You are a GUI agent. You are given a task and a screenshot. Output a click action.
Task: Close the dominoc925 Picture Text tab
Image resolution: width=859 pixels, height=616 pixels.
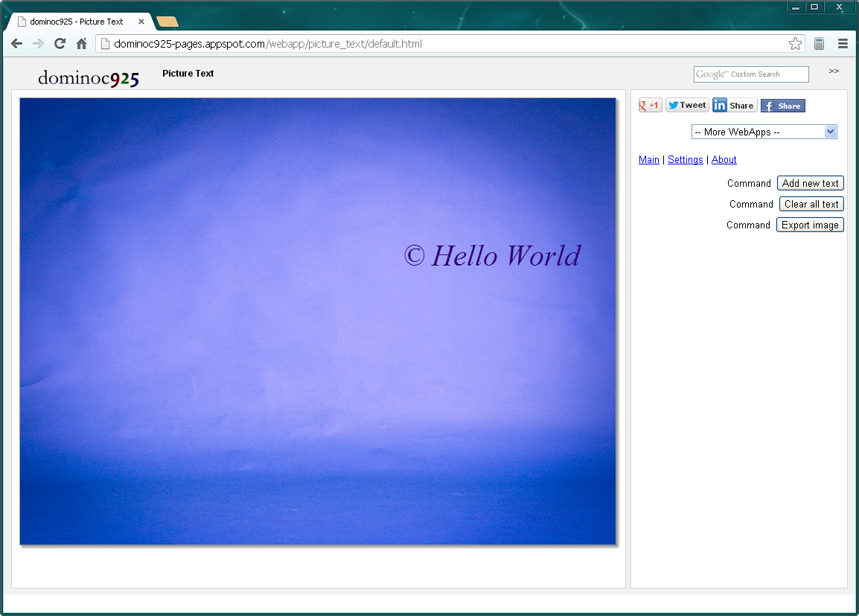click(141, 22)
